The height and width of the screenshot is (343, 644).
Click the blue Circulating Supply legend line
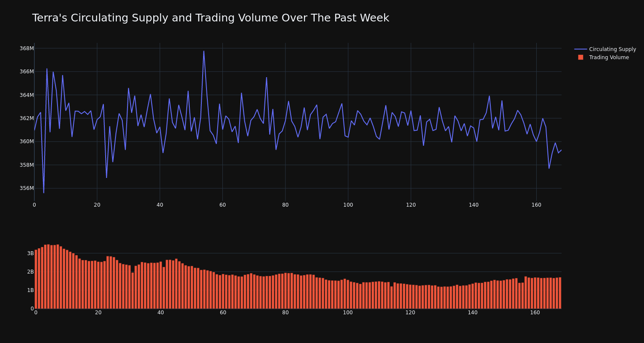(x=580, y=49)
